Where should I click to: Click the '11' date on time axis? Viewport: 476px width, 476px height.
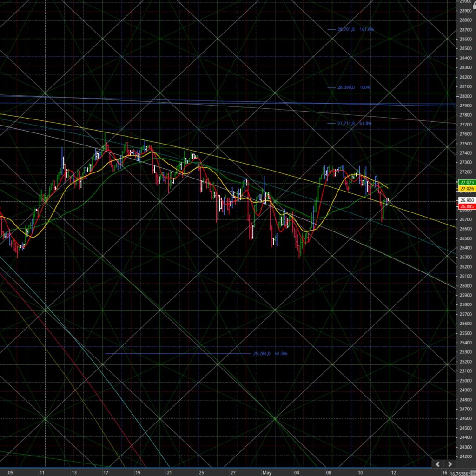click(x=42, y=473)
